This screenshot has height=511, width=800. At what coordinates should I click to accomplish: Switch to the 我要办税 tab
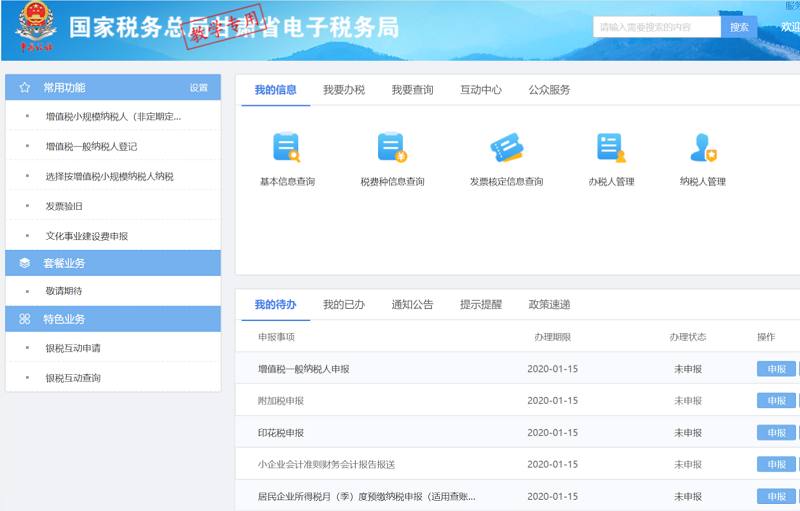pos(344,90)
